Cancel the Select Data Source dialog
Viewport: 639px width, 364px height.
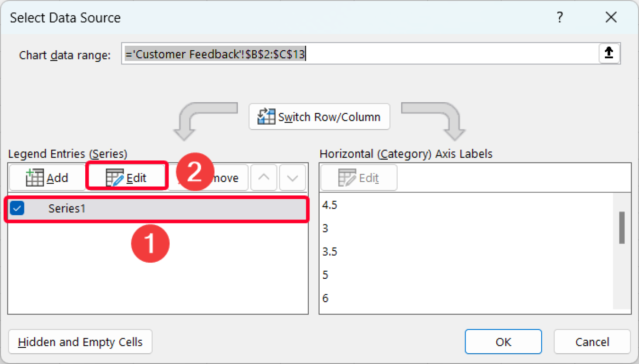coord(592,342)
